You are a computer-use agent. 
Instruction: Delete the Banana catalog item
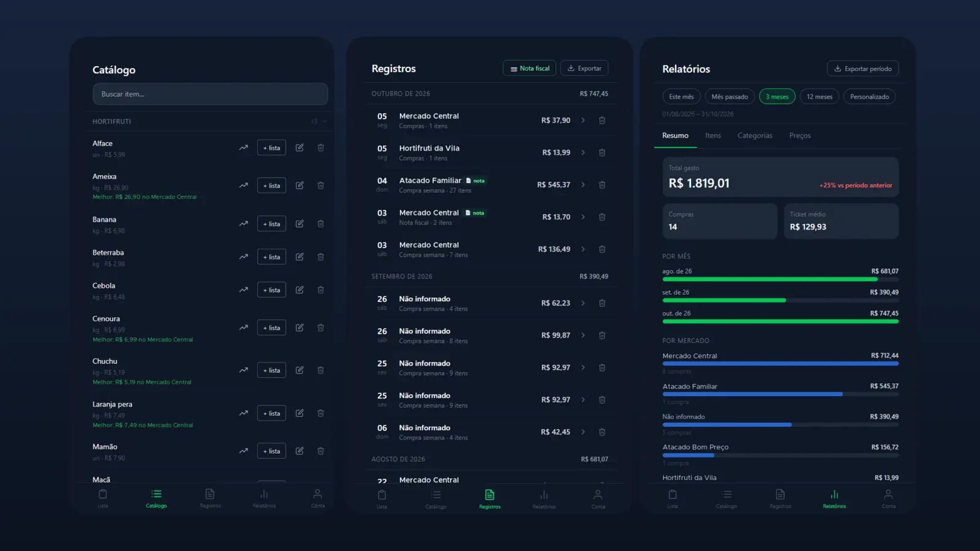pyautogui.click(x=320, y=224)
